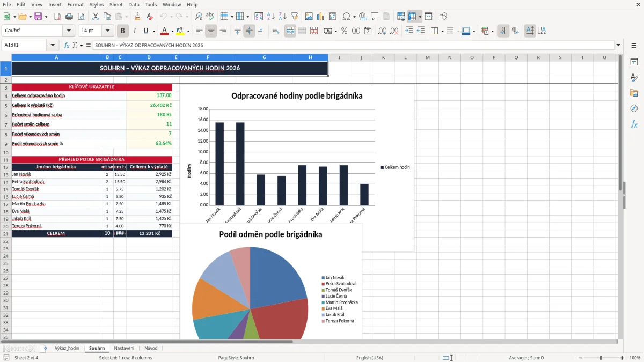Viewport: 644px width, 362px height.
Task: Click the Clone Formatting paintbrush icon
Action: tap(137, 17)
